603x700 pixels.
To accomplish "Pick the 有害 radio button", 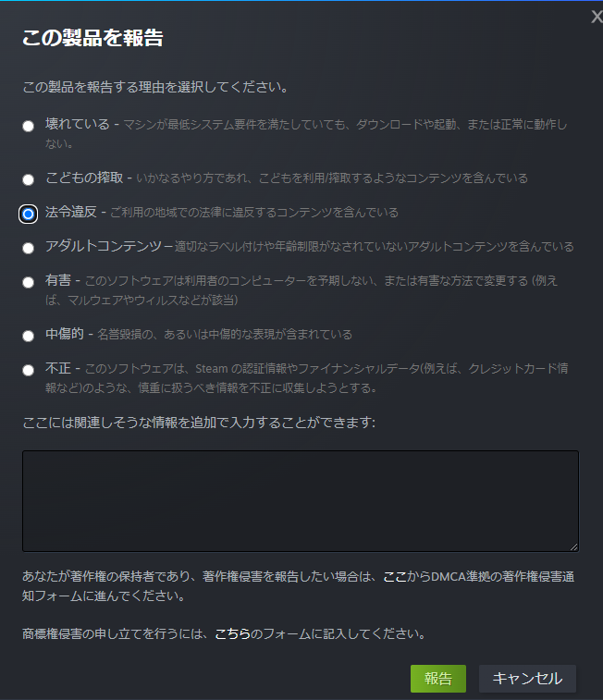I will point(29,282).
